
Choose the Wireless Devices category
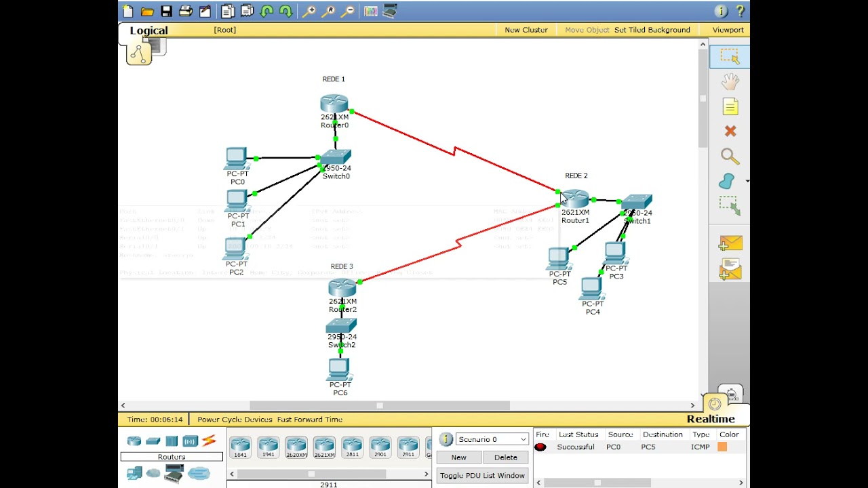[x=190, y=441]
